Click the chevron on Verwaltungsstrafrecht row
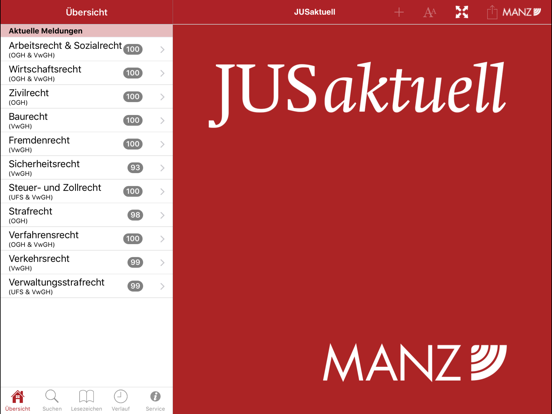This screenshot has height=414, width=552. [x=162, y=286]
